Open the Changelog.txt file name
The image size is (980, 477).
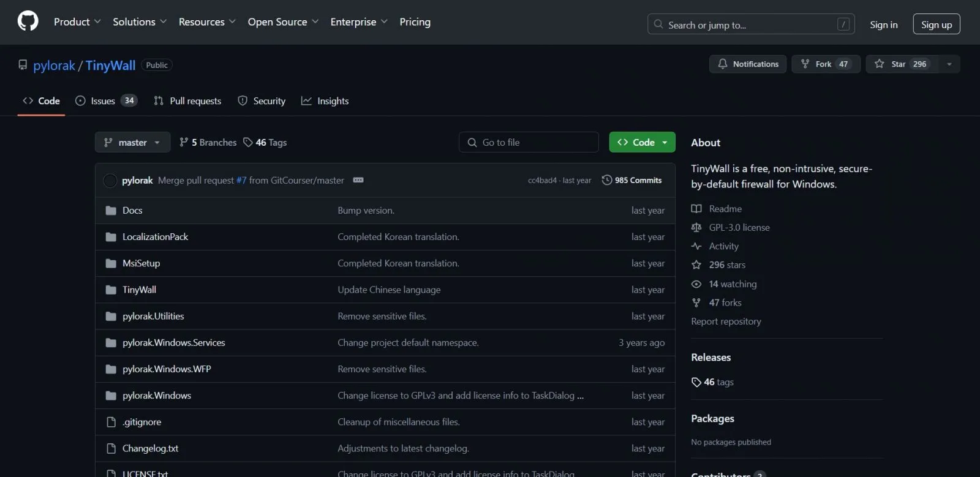151,449
